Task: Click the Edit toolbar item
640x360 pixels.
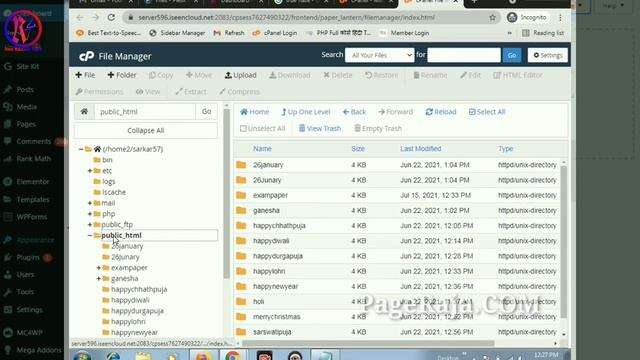Action: (470, 75)
